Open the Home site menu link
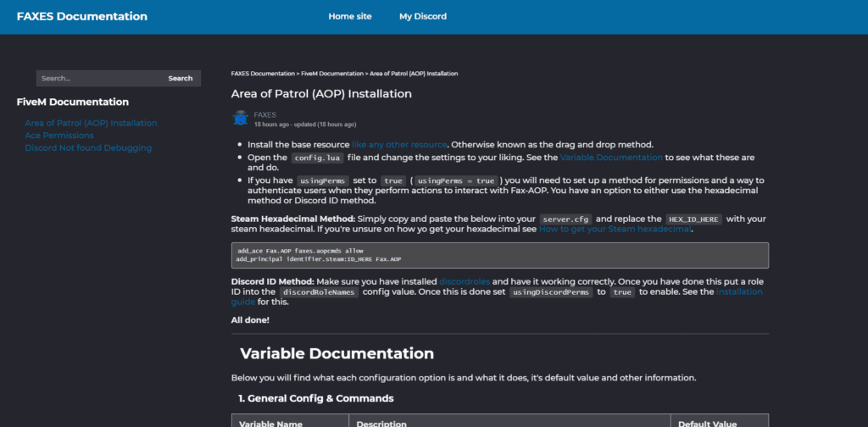Screen dimensions: 868x427 pyautogui.click(x=350, y=16)
